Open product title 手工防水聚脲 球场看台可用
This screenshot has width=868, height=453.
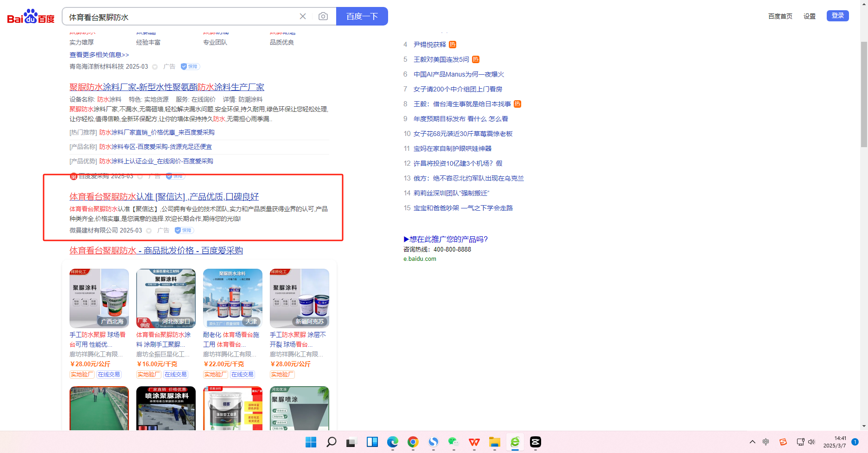click(97, 339)
